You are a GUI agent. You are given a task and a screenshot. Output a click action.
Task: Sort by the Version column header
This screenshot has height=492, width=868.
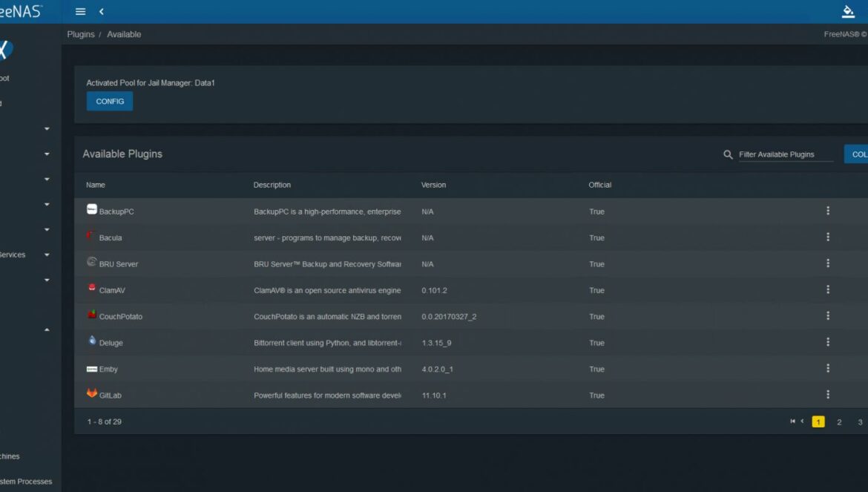(433, 185)
